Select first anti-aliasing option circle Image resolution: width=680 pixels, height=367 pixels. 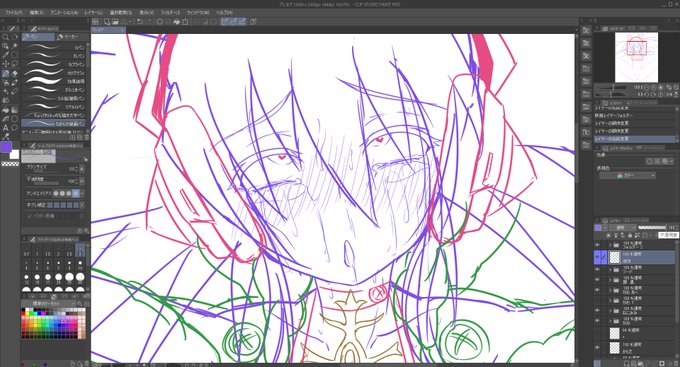[56, 193]
